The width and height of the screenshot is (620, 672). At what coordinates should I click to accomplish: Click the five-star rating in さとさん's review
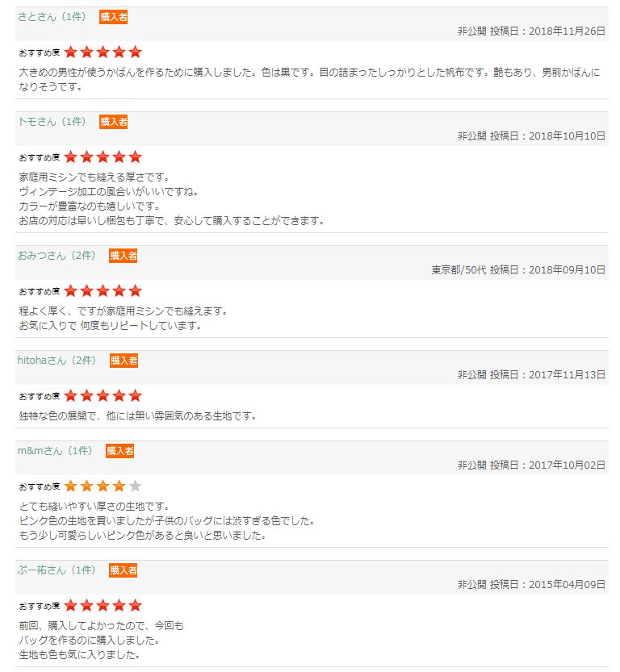(103, 52)
